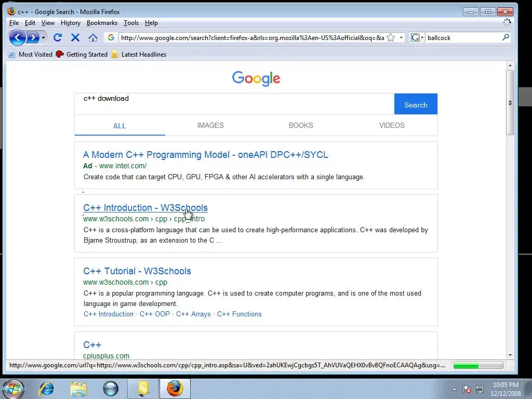
Task: Open Latest Headlines feed bookmark
Action: [x=139, y=54]
